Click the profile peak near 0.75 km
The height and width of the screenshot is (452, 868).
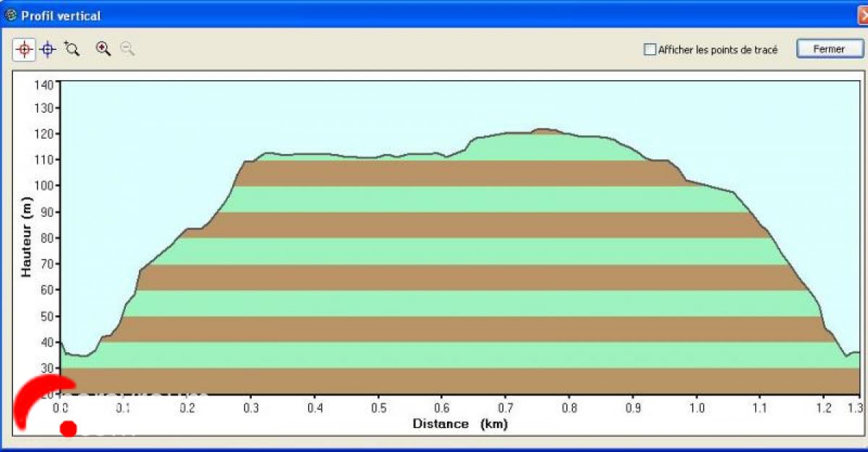click(x=544, y=130)
